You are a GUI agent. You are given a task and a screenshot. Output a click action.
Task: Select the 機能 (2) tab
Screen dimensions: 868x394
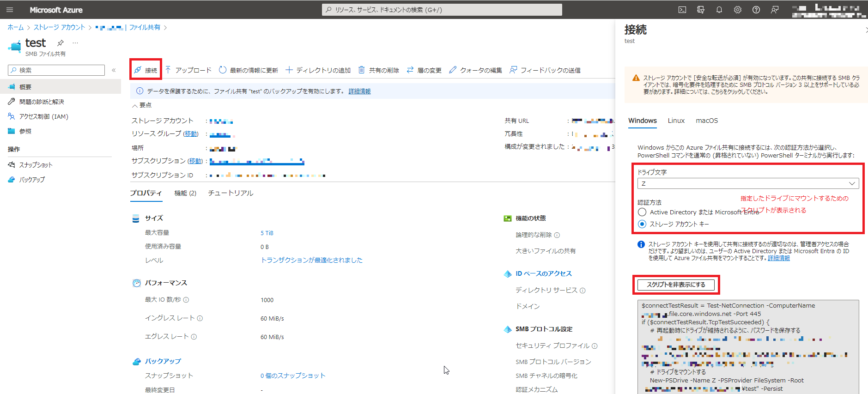pos(185,193)
